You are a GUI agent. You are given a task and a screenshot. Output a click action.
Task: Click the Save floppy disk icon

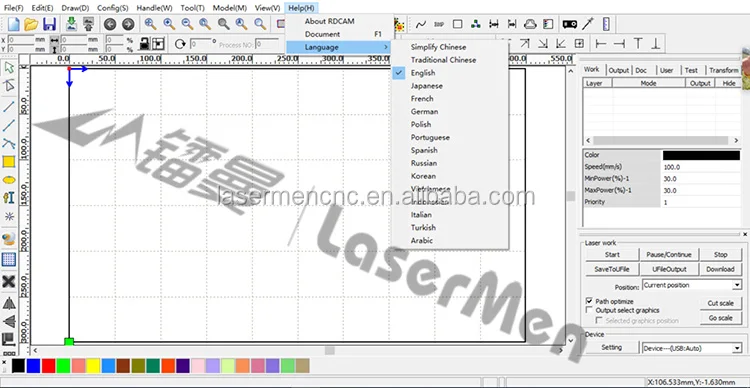pos(49,24)
